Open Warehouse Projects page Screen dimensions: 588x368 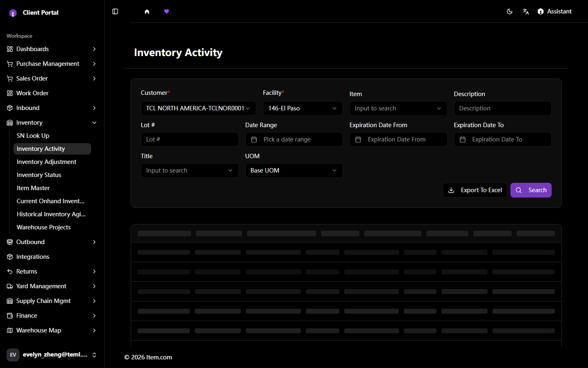[x=52, y=227]
